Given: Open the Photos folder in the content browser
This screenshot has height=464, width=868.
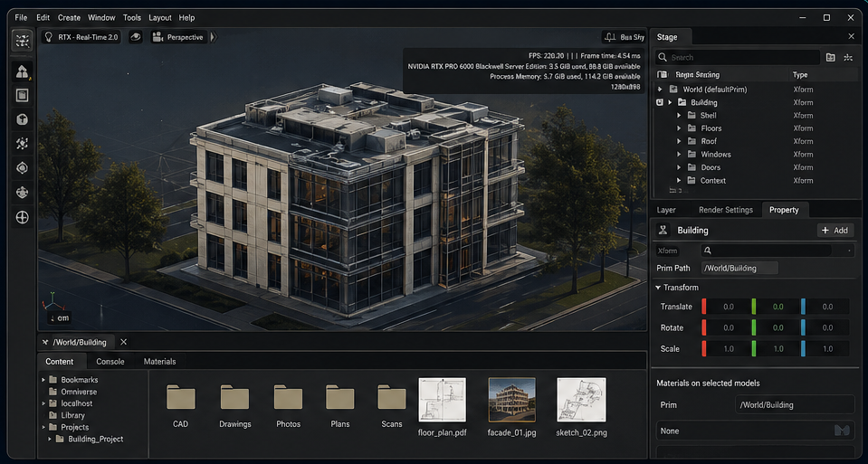Looking at the screenshot, I should (288, 397).
